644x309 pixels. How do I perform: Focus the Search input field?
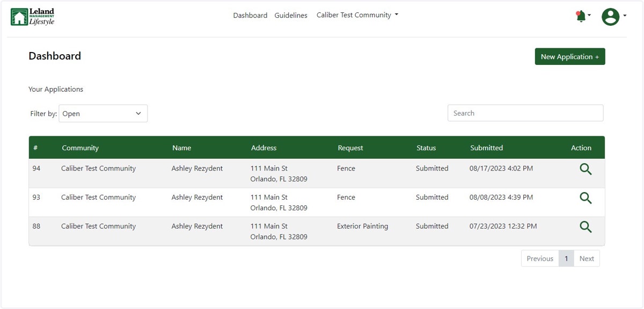pos(525,113)
